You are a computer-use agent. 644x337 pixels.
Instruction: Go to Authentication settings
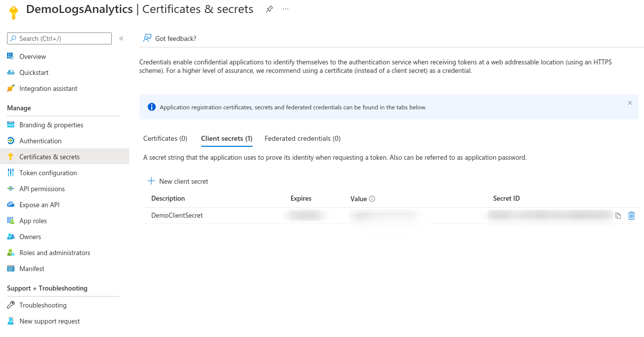40,141
